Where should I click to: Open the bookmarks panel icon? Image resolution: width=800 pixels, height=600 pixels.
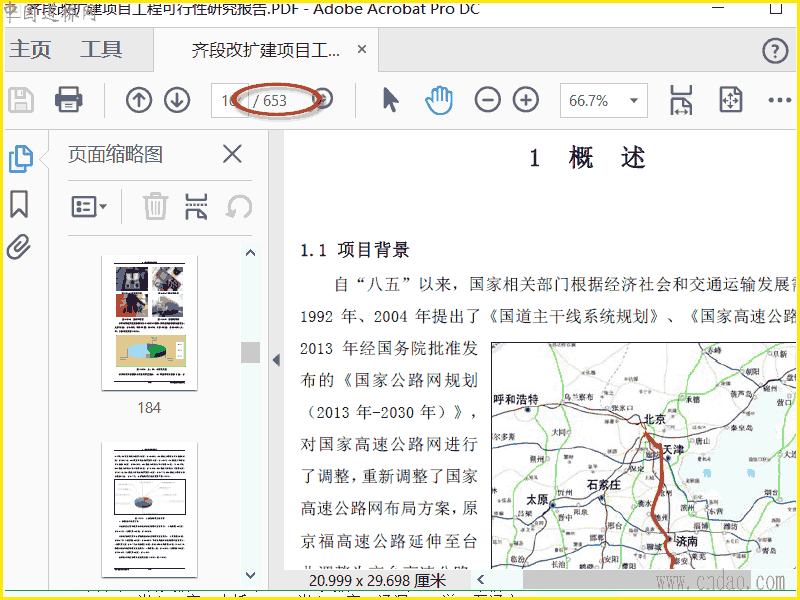(x=19, y=204)
